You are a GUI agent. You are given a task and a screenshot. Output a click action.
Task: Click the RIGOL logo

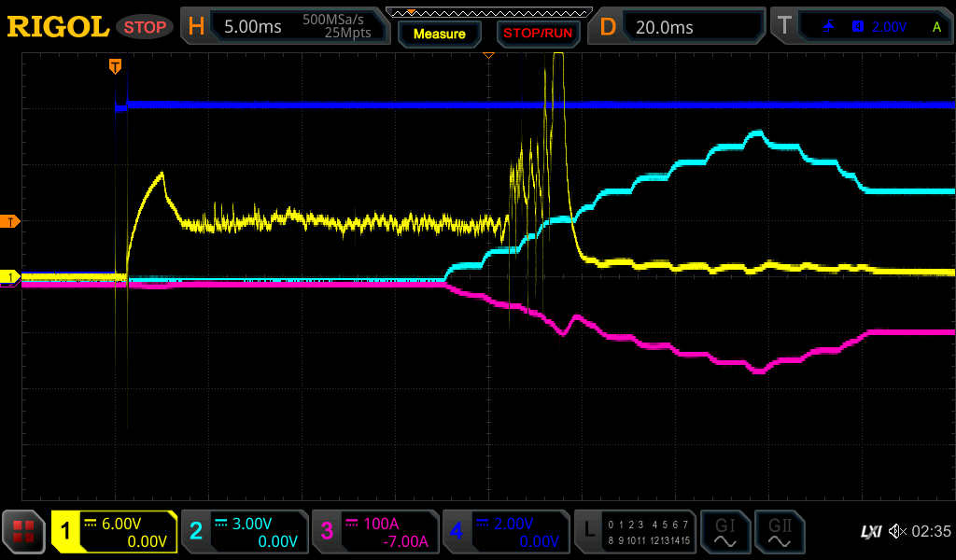(x=58, y=27)
